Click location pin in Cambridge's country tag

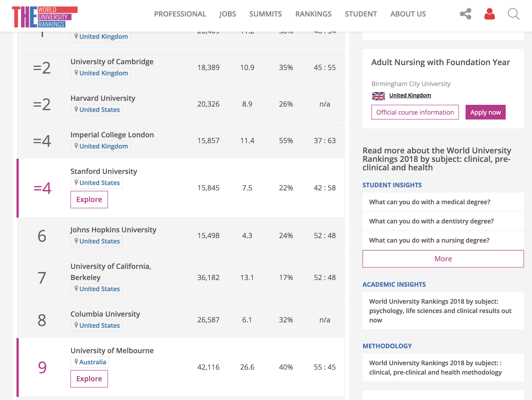pyautogui.click(x=76, y=73)
